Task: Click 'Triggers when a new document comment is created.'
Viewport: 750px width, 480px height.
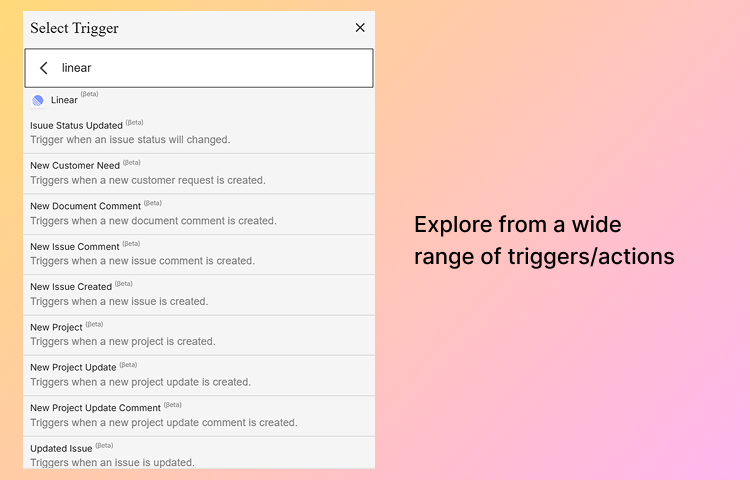Action: coord(154,221)
